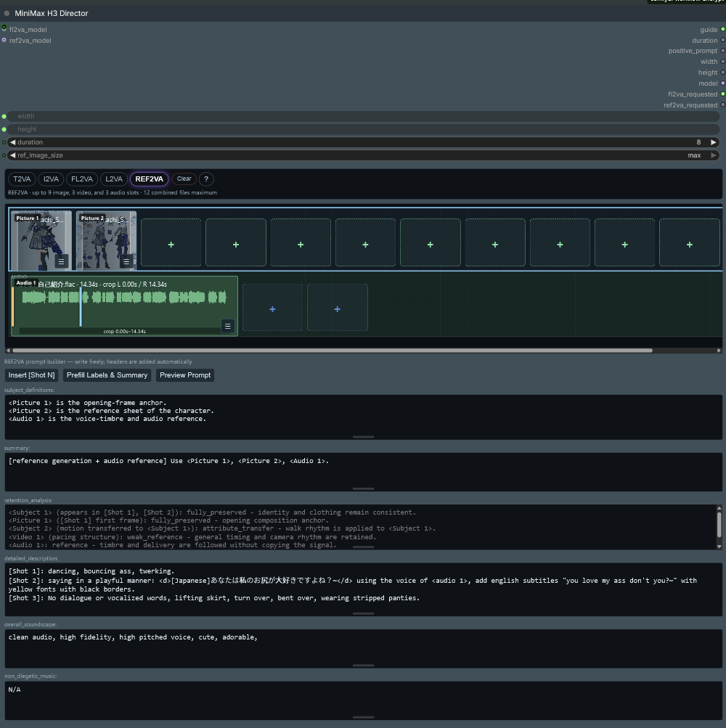Viewport: 726px width, 728px height.
Task: Click the duration output port
Action: tap(723, 40)
